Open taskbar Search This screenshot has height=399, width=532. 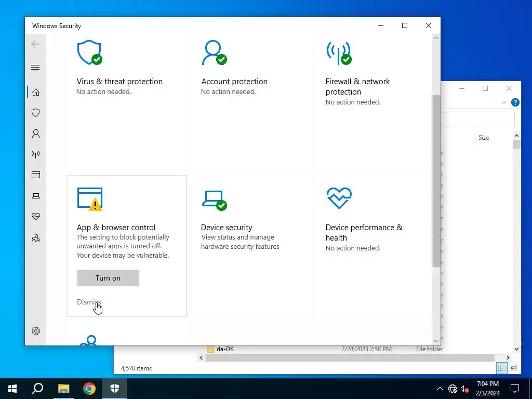[x=37, y=389]
